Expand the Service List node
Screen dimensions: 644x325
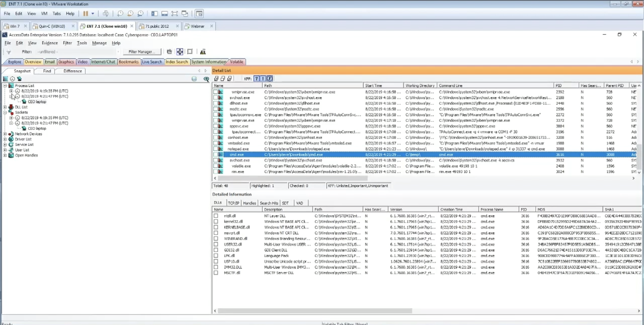5,144
